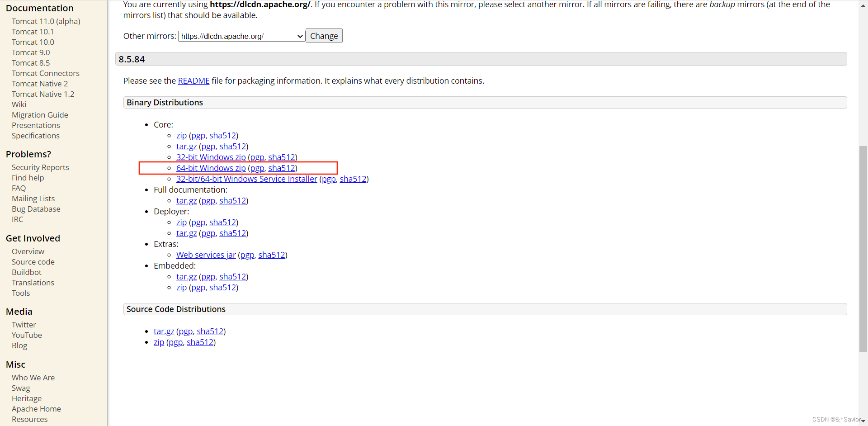Screen dimensions: 868x426
Task: Download the 64-bit Windows zip
Action: point(211,168)
